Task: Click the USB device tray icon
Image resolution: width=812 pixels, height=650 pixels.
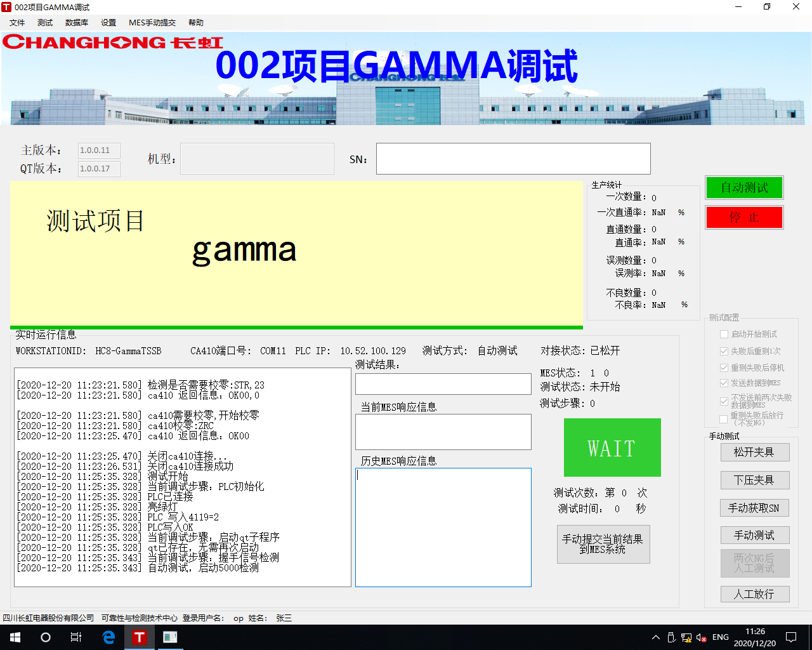Action: click(671, 637)
